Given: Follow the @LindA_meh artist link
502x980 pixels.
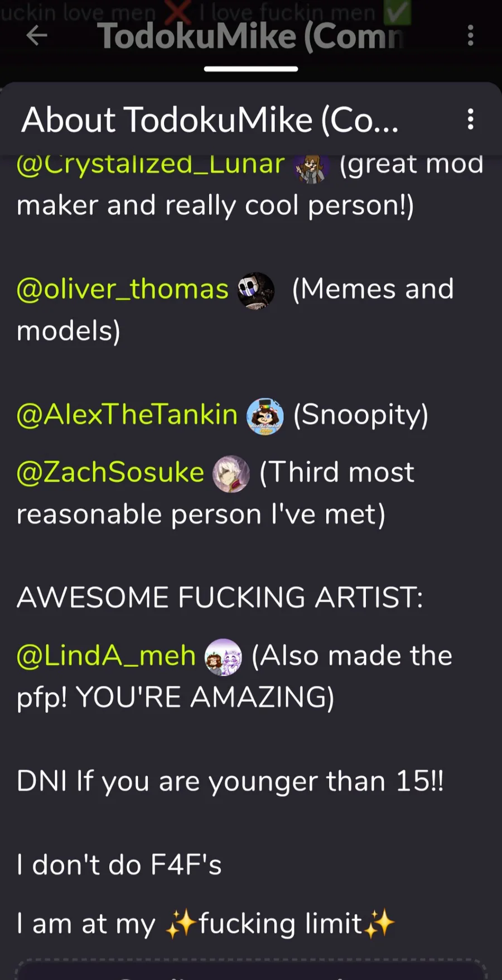Looking at the screenshot, I should [x=106, y=656].
